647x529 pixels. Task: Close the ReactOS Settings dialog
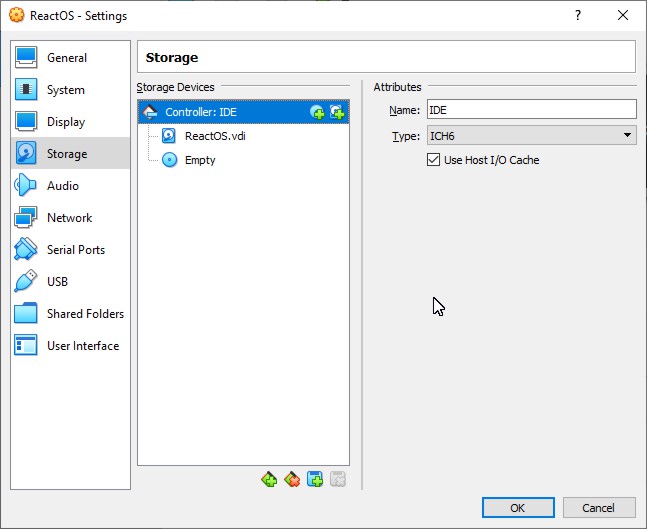point(623,16)
